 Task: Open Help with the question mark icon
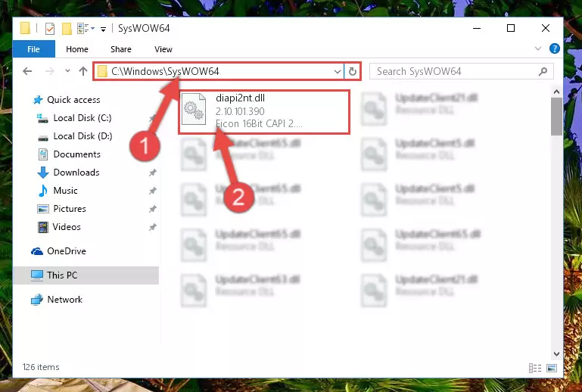[x=555, y=48]
